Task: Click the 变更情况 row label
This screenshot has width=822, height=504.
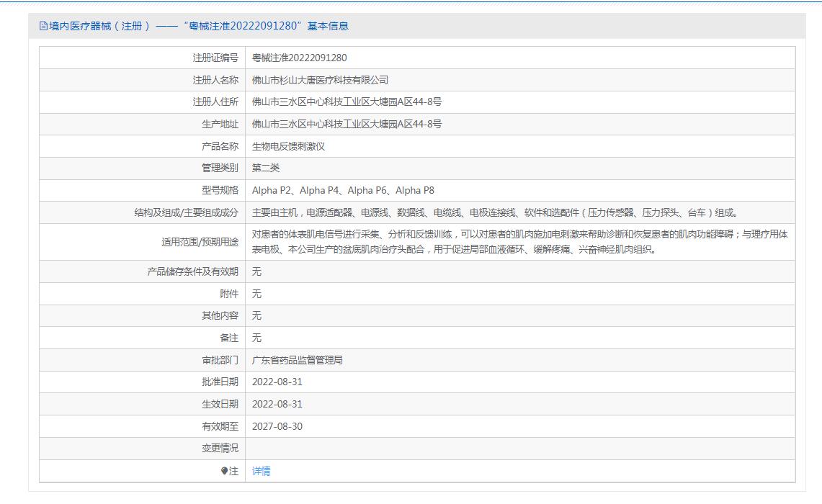Action: pyautogui.click(x=220, y=448)
